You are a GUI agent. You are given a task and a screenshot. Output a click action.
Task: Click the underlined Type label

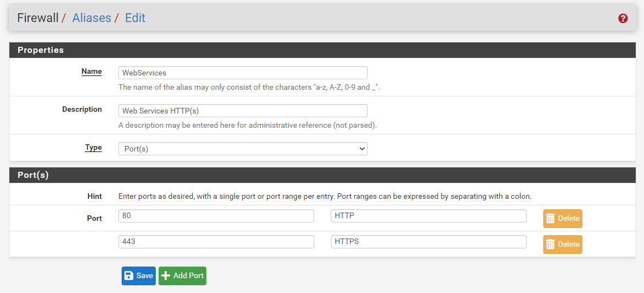point(93,148)
